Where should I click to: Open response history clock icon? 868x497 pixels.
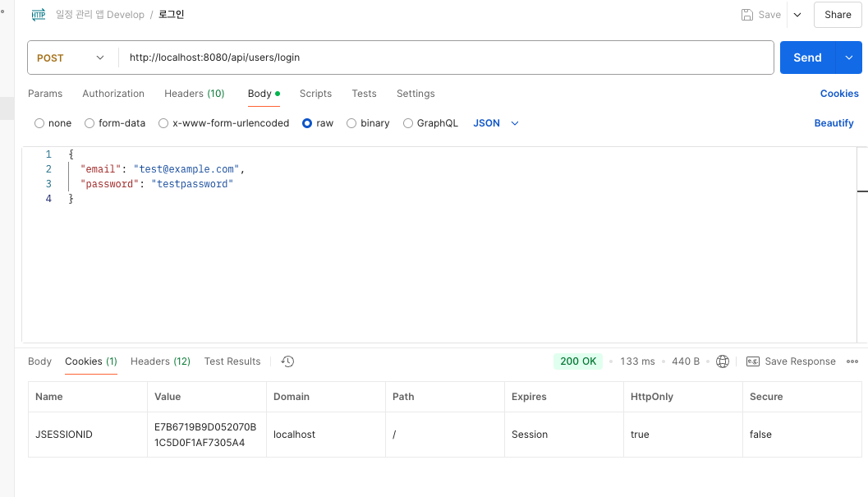(287, 361)
